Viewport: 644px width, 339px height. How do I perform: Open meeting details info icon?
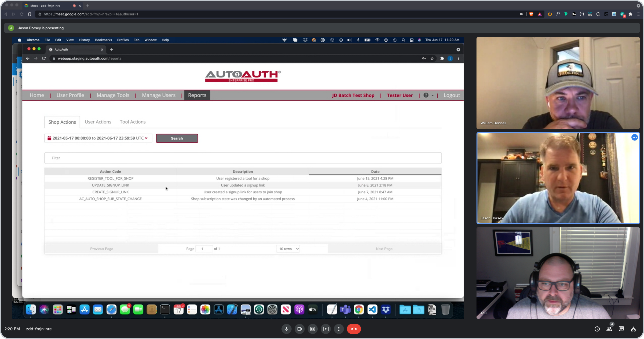click(597, 329)
